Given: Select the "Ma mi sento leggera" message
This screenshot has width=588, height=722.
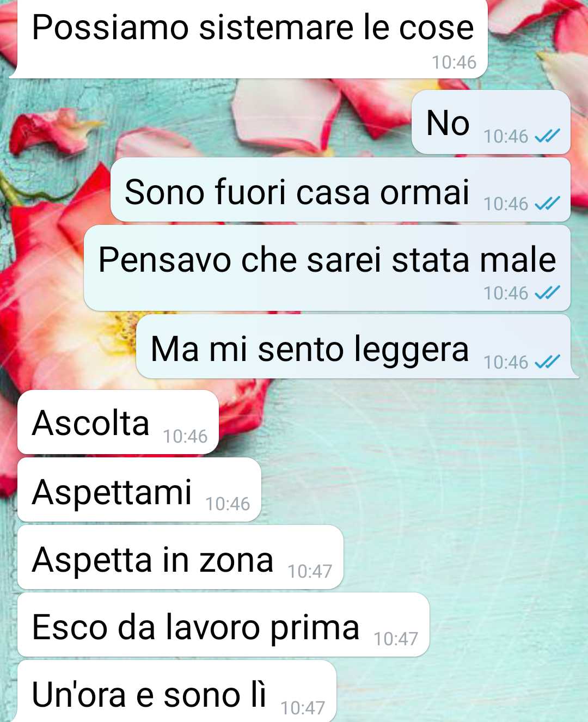Looking at the screenshot, I should [x=357, y=346].
